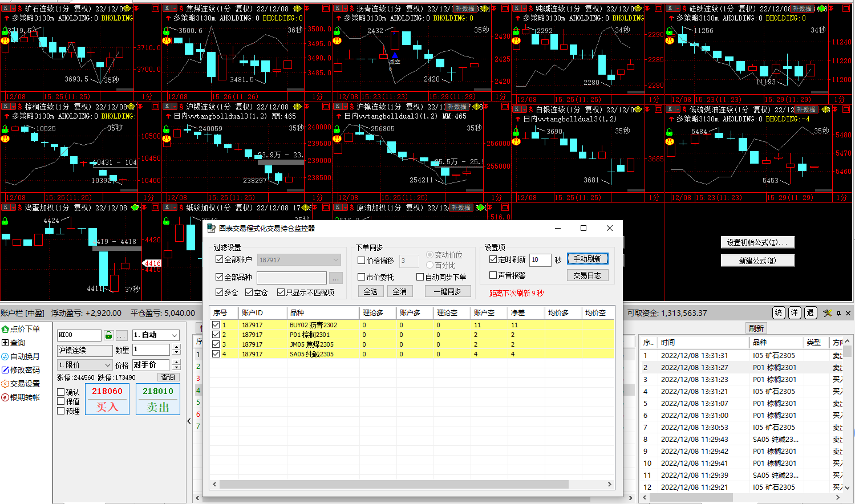Click the 一键同步 button
855x504 pixels.
click(x=447, y=291)
